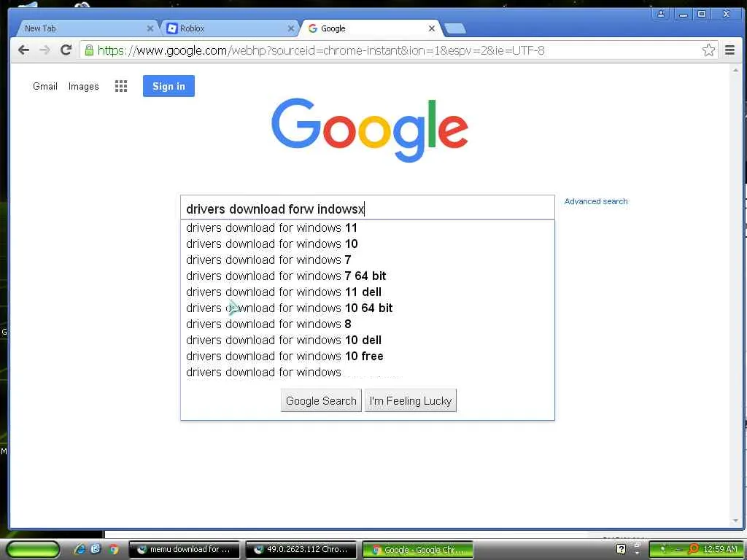Click the Google logo
Screen dimensions: 747x560
(370, 130)
